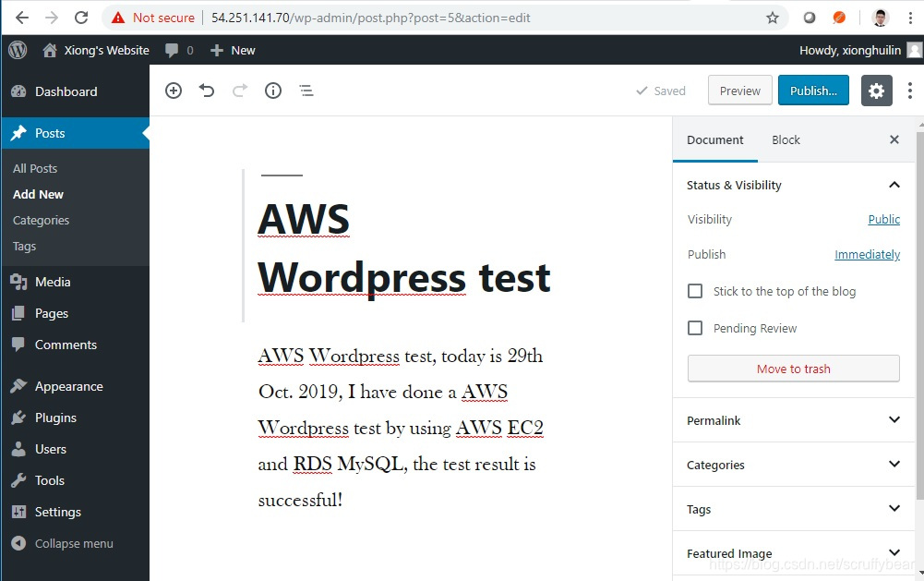Open the New content menu
Viewport: 924px width, 581px height.
point(233,50)
